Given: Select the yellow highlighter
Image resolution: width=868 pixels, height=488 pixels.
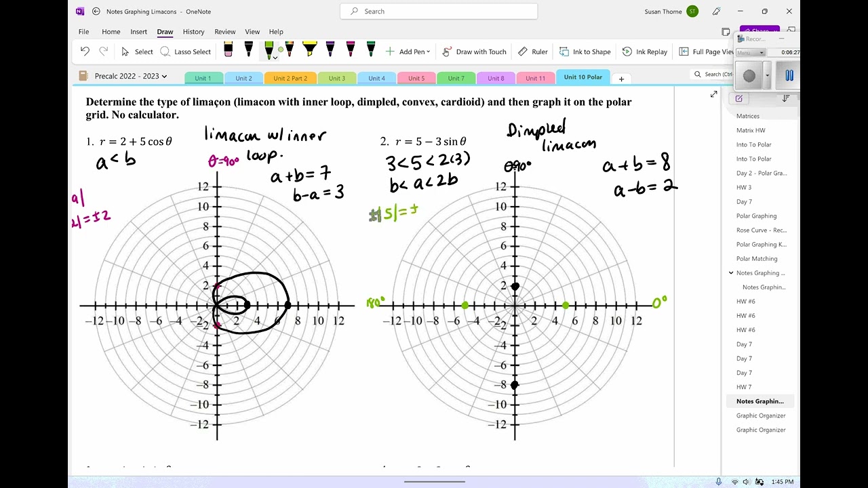Looking at the screenshot, I should [310, 49].
